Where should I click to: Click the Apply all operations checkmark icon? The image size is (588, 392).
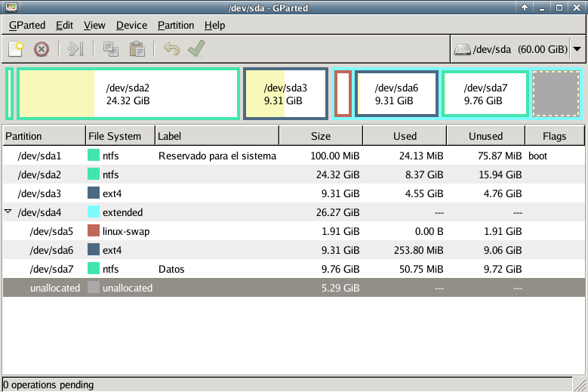point(197,49)
